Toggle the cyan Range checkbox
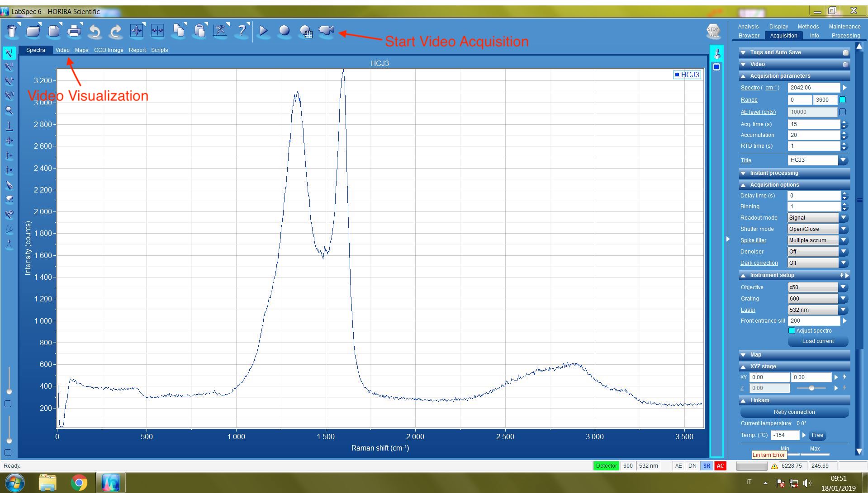 [x=842, y=100]
